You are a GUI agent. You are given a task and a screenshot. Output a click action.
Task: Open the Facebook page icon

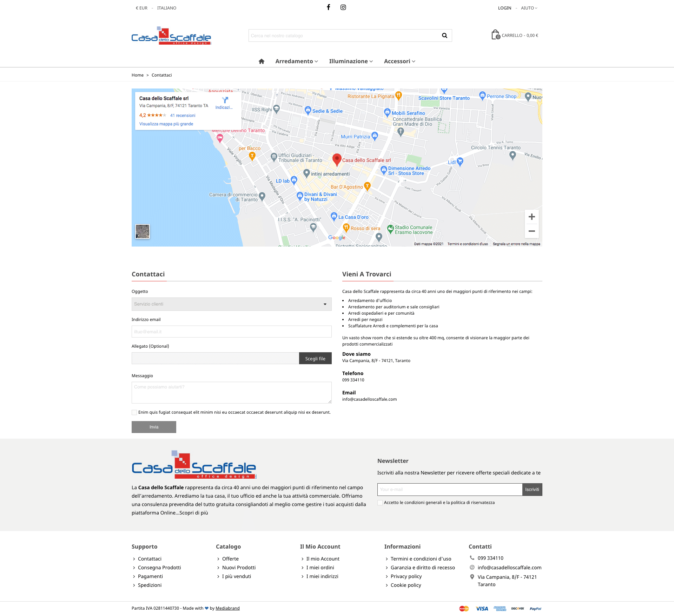point(329,7)
